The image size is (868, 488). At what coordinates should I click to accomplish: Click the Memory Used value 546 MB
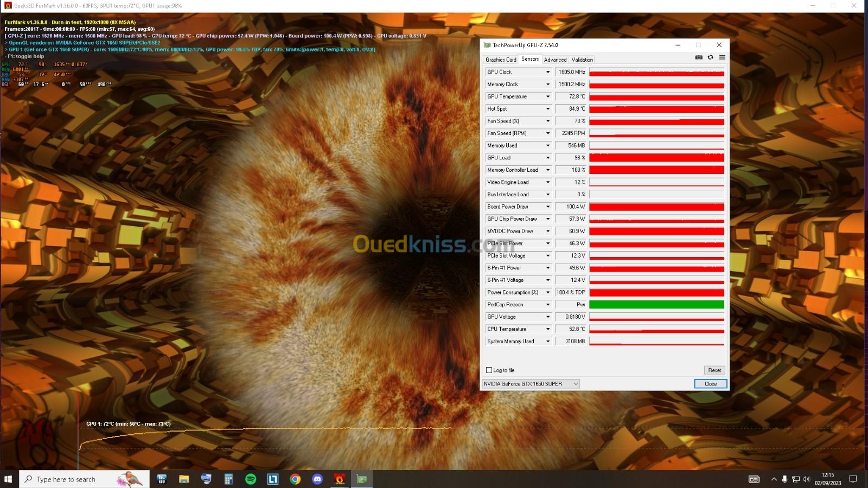(x=572, y=145)
